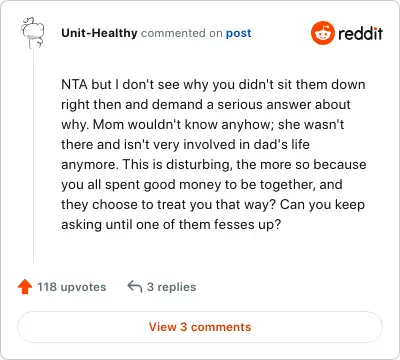Open the 3 replies label
400x360 pixels.
(171, 287)
